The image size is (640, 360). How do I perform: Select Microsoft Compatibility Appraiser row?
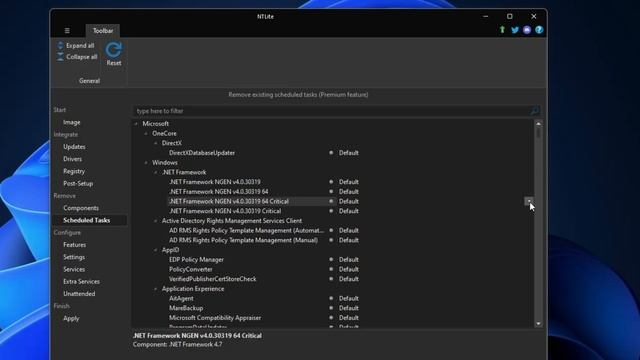pos(215,318)
